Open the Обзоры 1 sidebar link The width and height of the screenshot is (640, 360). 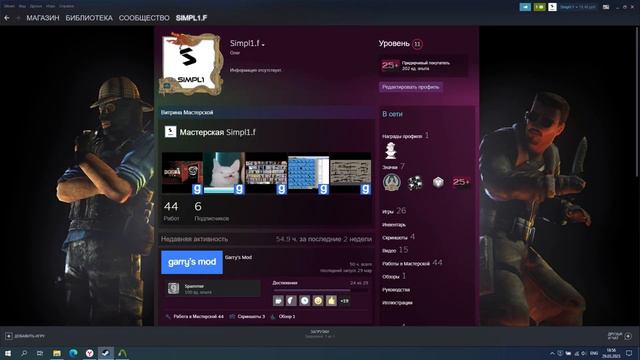point(394,276)
